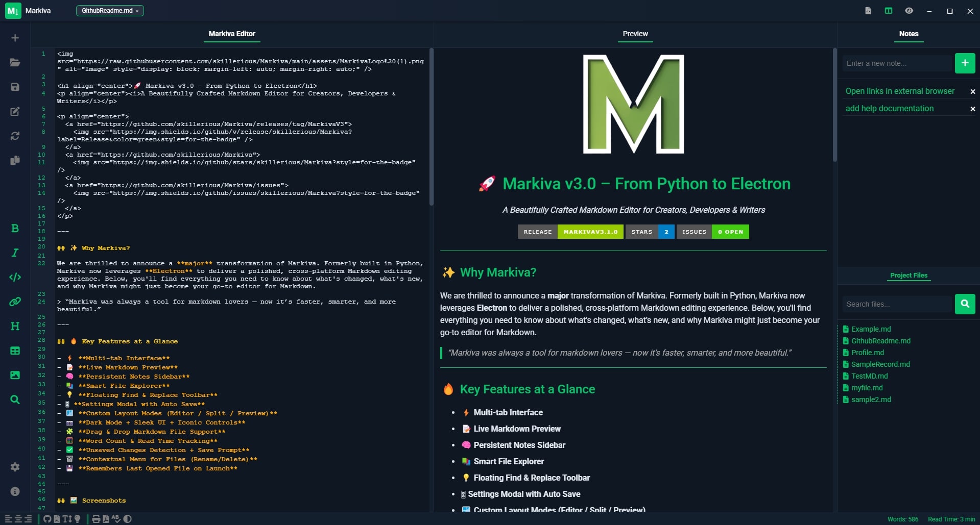Insert a heading with the H icon
The width and height of the screenshot is (980, 525).
click(15, 326)
